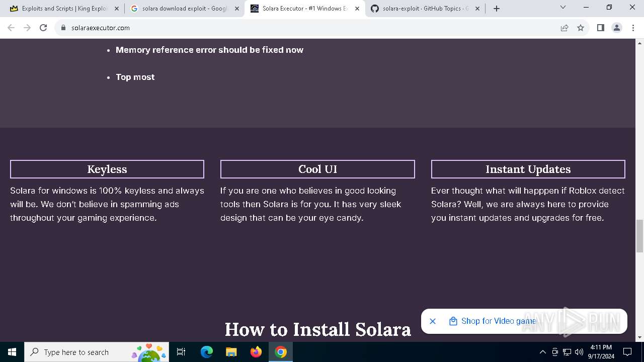Bookmark this page with the star
The width and height of the screenshot is (644, 362).
(581, 28)
